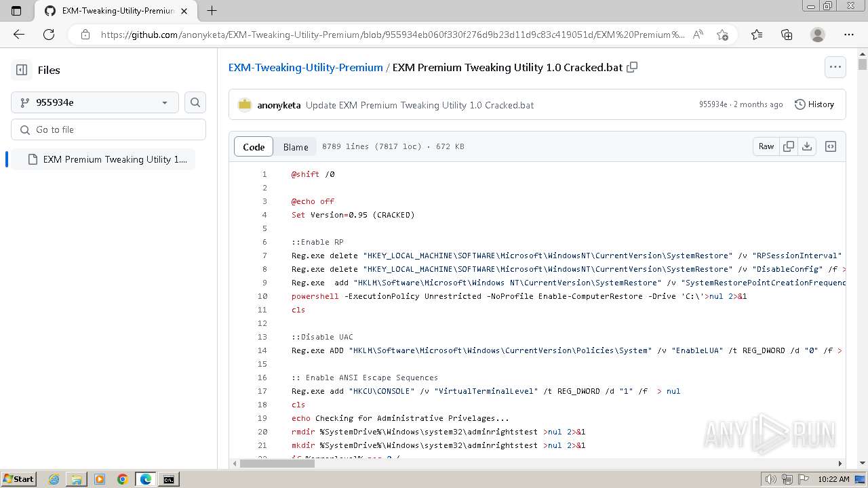Copy raw file contents icon
The width and height of the screenshot is (868, 488).
(x=788, y=146)
